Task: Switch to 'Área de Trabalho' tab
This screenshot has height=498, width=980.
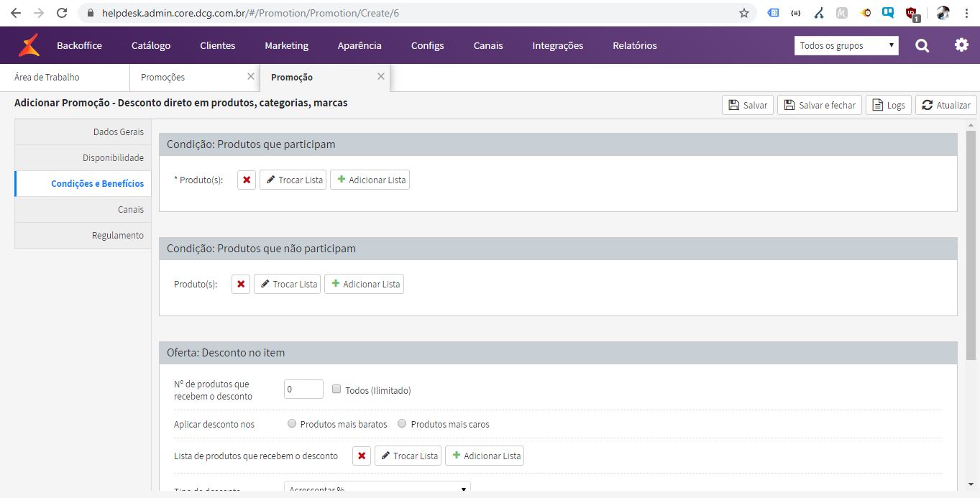Action: point(65,77)
